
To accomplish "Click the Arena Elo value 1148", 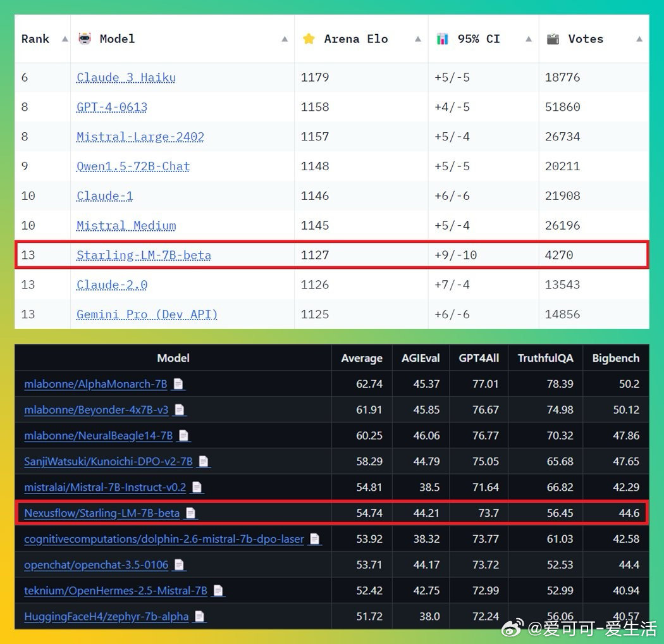I will tap(315, 166).
